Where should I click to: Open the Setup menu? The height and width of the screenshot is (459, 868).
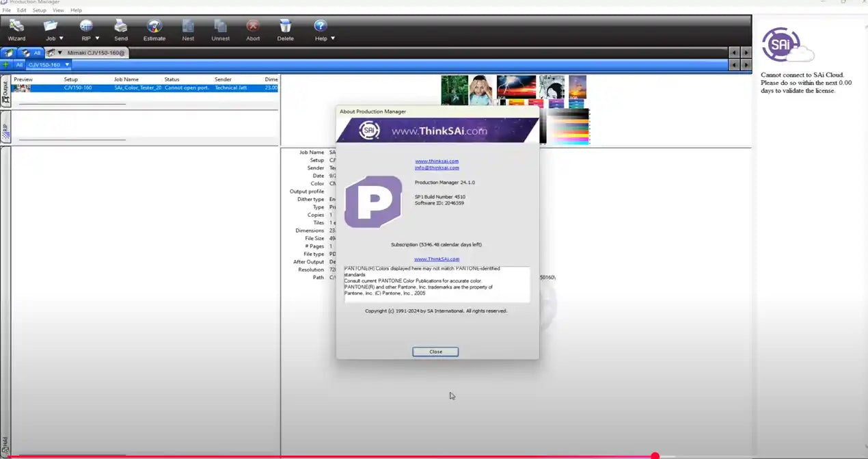pyautogui.click(x=40, y=10)
